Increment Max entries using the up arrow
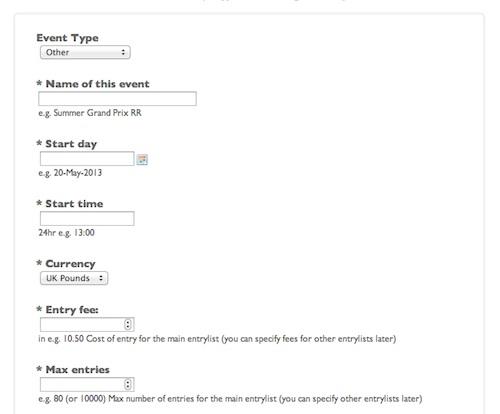Image resolution: width=500 pixels, height=414 pixels. (128, 382)
